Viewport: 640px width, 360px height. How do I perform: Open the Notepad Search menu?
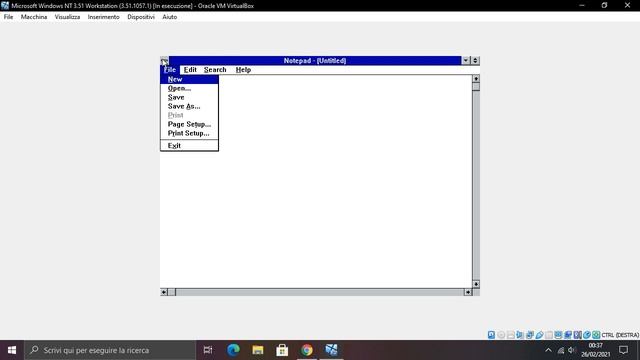215,70
